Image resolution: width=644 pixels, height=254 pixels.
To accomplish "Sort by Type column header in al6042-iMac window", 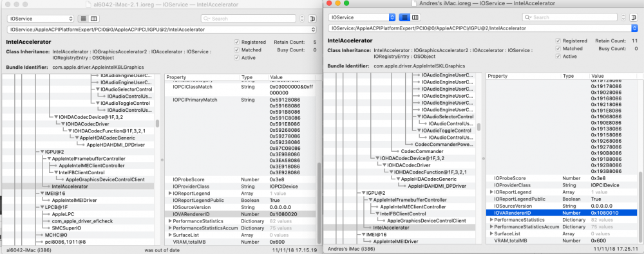I will click(x=253, y=77).
